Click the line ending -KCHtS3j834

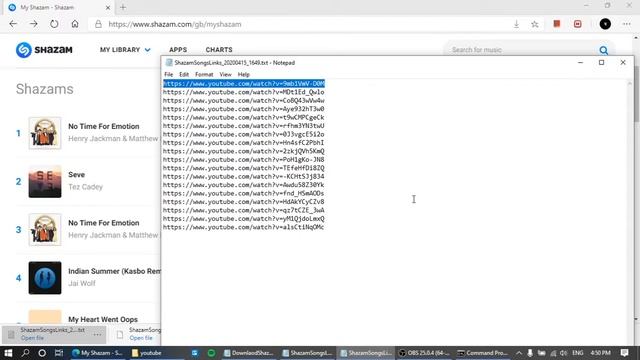click(244, 177)
